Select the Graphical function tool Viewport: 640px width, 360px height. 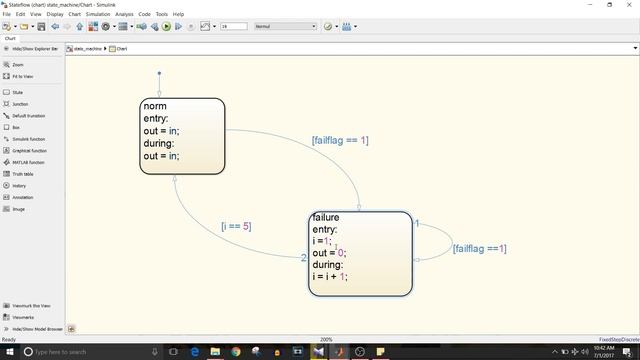click(x=24, y=151)
